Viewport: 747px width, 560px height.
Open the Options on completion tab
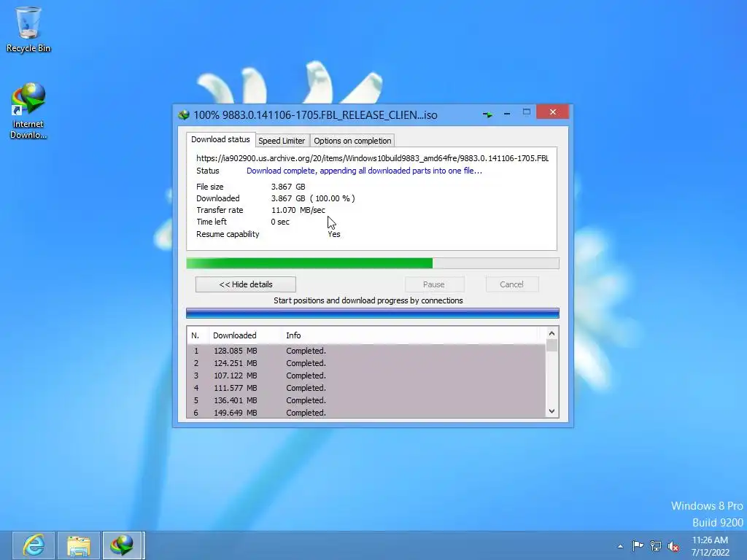352,141
